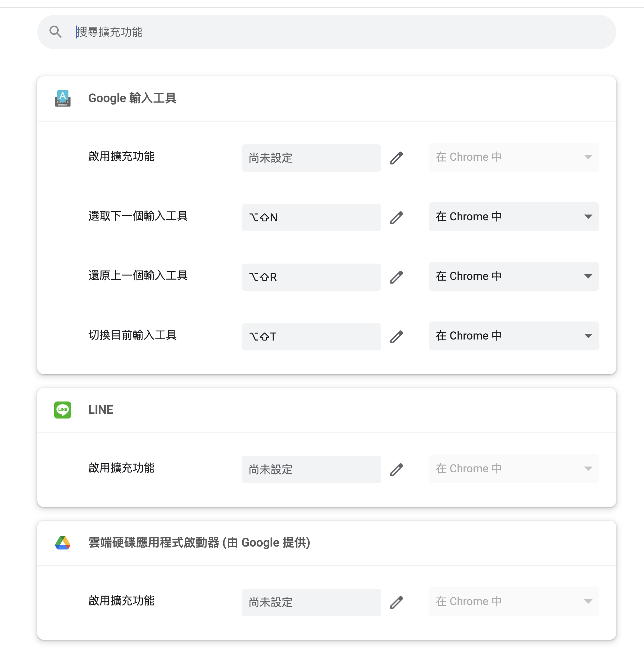The image size is (644, 662).
Task: Click the ⌥⇧N shortcut field
Action: [x=311, y=217]
